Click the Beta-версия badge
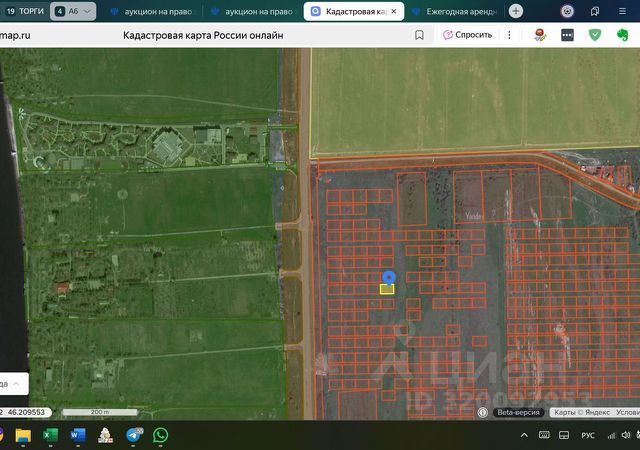 (518, 412)
